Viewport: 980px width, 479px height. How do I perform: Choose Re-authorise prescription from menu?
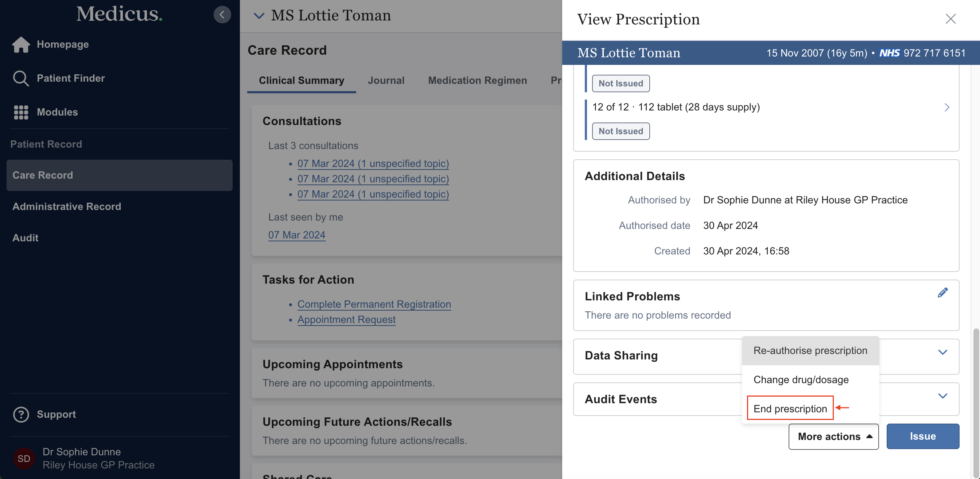point(810,350)
